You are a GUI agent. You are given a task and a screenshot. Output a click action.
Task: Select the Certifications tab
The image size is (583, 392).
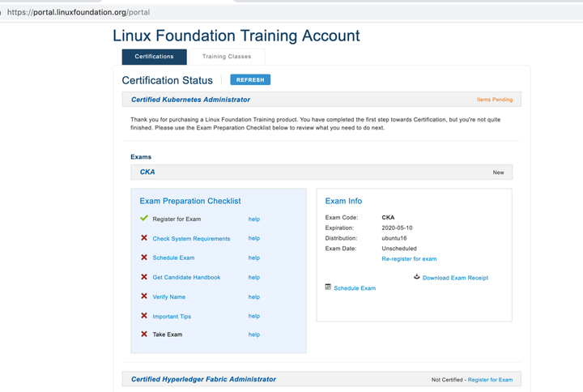(x=154, y=57)
